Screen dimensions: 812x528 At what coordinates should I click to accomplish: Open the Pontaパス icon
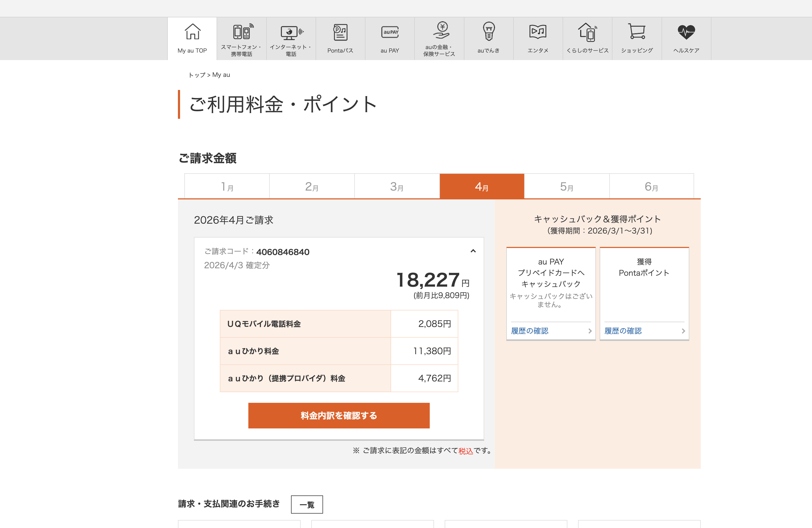click(x=340, y=32)
